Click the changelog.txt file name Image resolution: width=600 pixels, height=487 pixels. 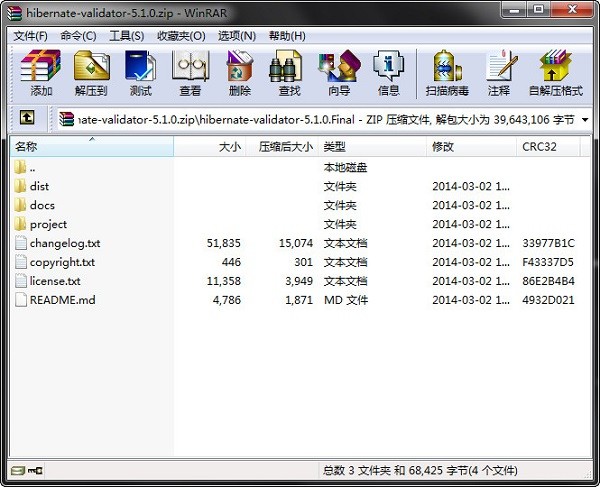point(65,243)
